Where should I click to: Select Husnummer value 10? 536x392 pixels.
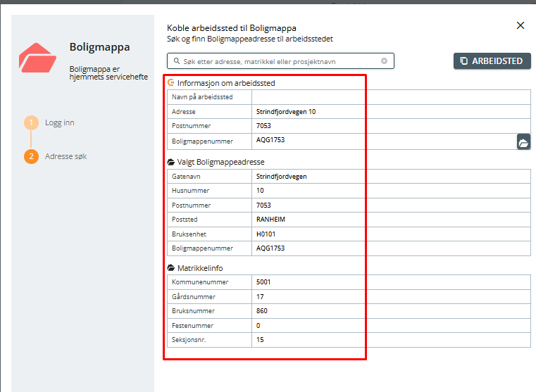click(260, 191)
